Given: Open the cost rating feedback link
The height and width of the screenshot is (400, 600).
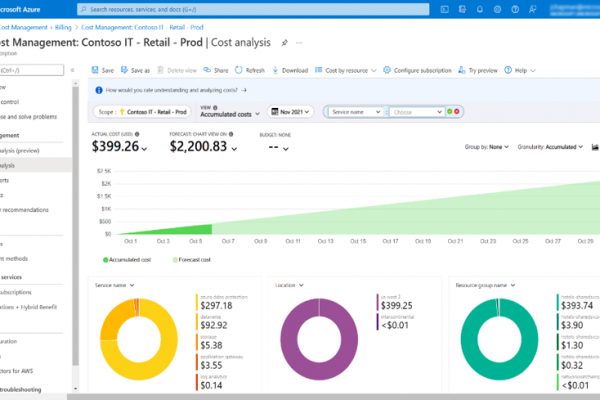Looking at the screenshot, I should coord(176,90).
